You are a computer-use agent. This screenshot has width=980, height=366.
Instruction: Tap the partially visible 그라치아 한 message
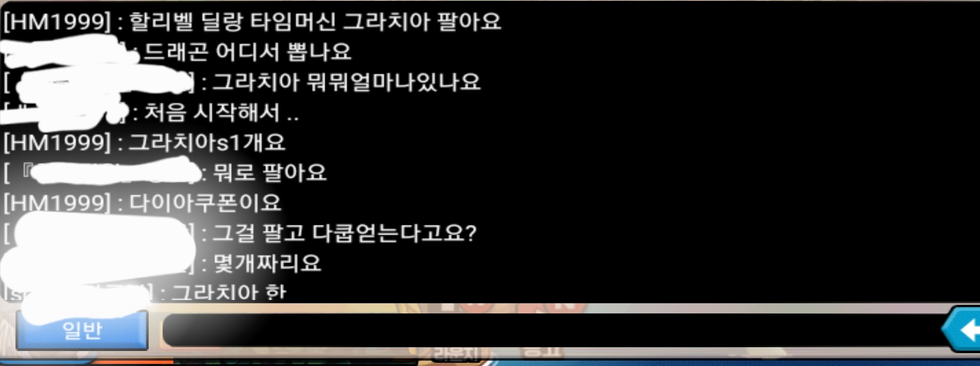(x=229, y=292)
